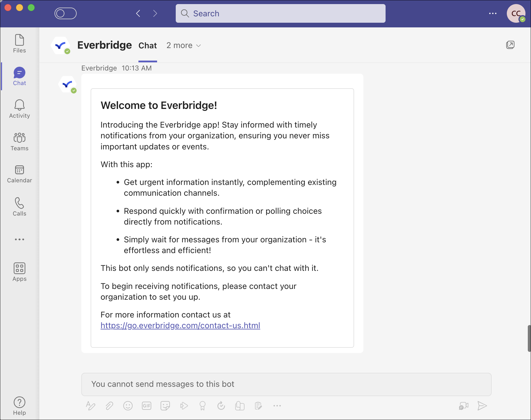Go to Teams in the sidebar
This screenshot has height=420, width=531.
pyautogui.click(x=20, y=142)
